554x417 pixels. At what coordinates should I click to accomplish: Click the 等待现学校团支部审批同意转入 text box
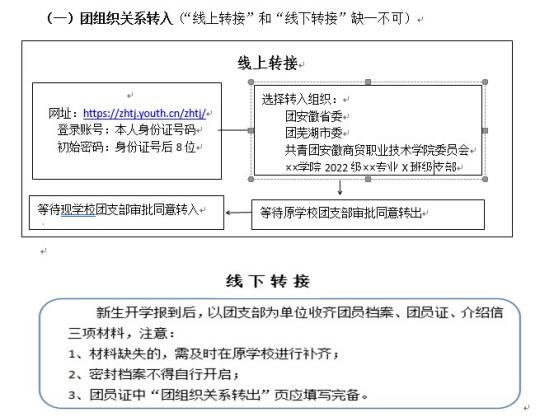click(126, 212)
